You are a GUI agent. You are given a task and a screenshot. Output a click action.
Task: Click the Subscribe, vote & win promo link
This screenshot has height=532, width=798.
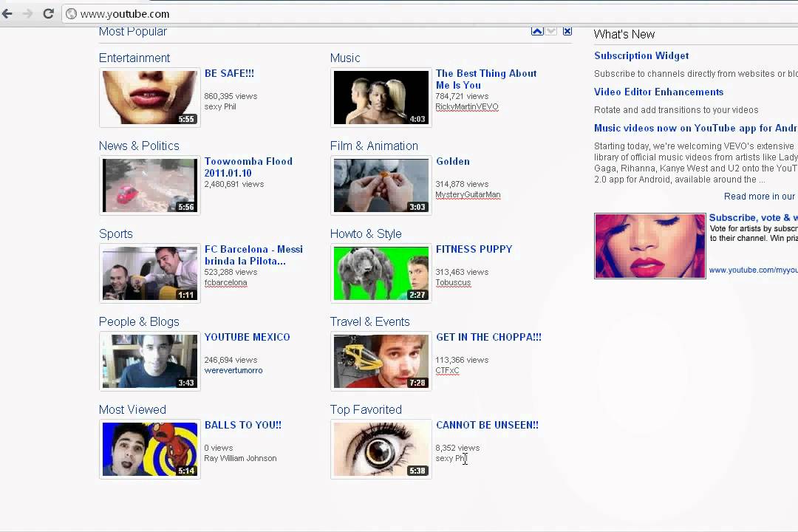click(753, 218)
